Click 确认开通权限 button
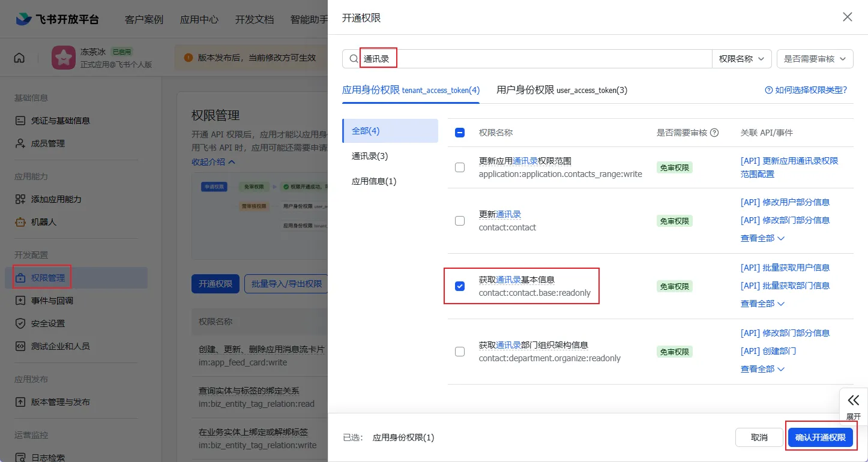Image resolution: width=868 pixels, height=462 pixels. [x=820, y=437]
